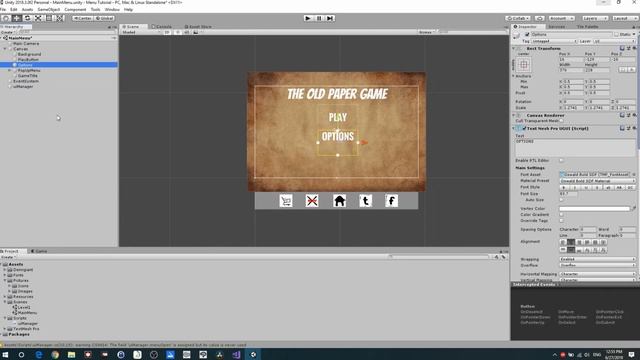Open the Layout dropdown in toolbar
Image resolution: width=640 pixels, height=360 pixels.
point(624,18)
